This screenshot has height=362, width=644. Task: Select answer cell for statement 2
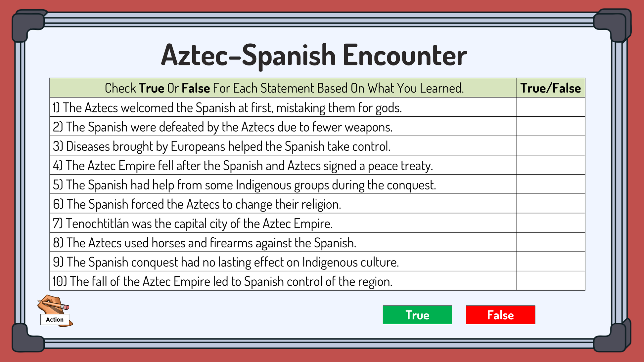550,126
